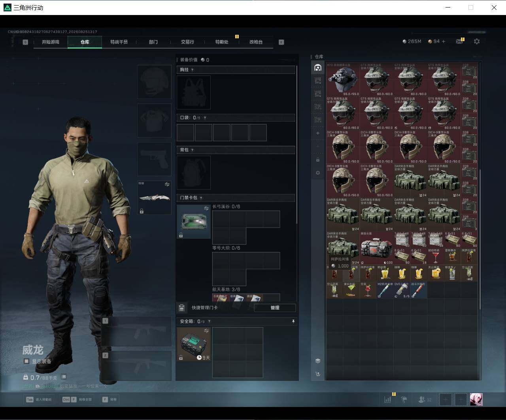This screenshot has height=420, width=506.
Task: Click swap arrows on the knife slot
Action: [167, 185]
